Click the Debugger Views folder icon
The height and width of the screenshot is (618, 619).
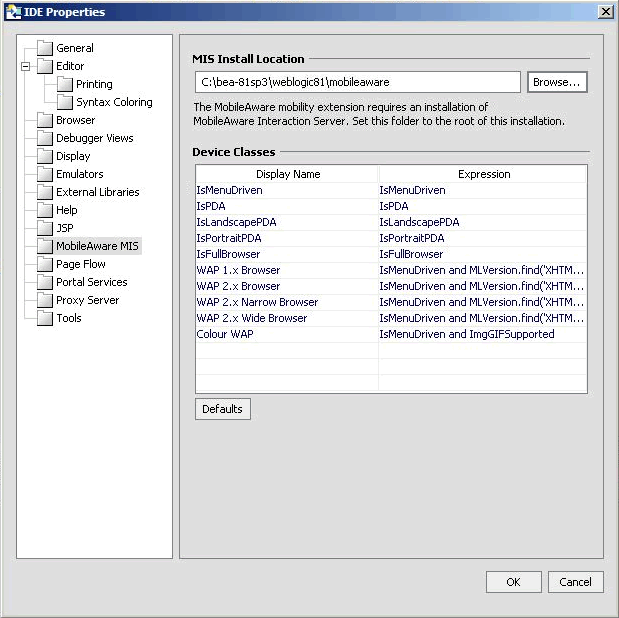(45, 138)
